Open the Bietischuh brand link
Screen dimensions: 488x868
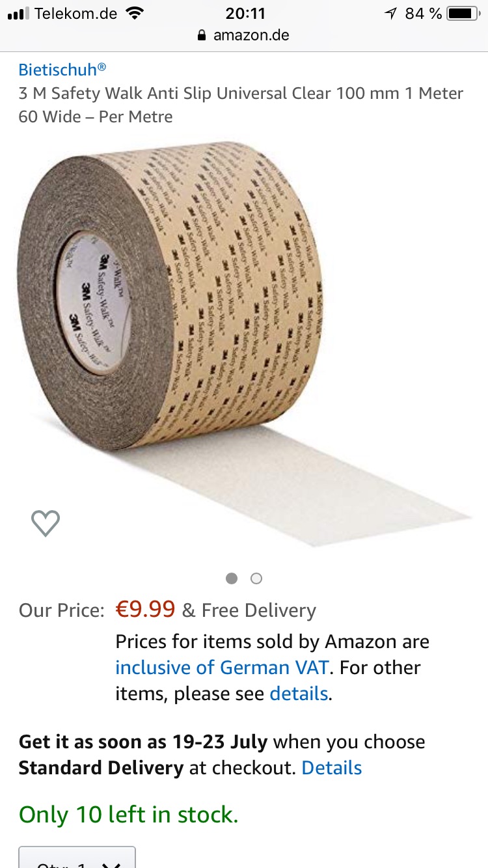click(62, 70)
